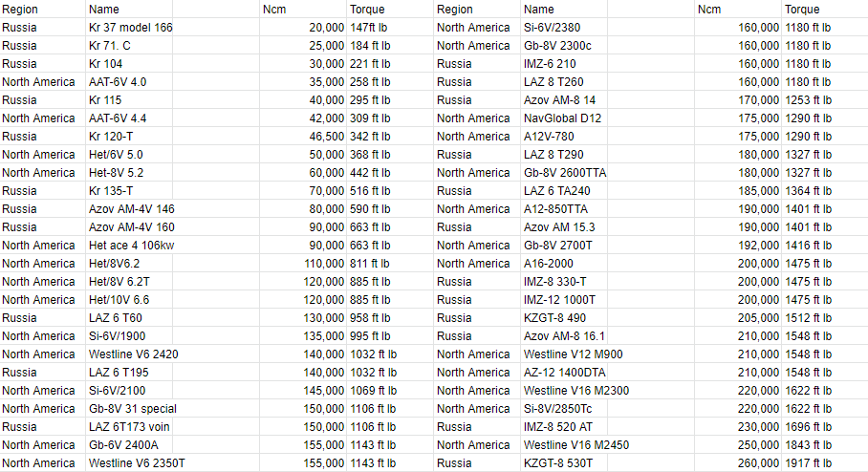The height and width of the screenshot is (472, 868).
Task: Select the NavGlobal D12 cell
Action: click(x=563, y=118)
